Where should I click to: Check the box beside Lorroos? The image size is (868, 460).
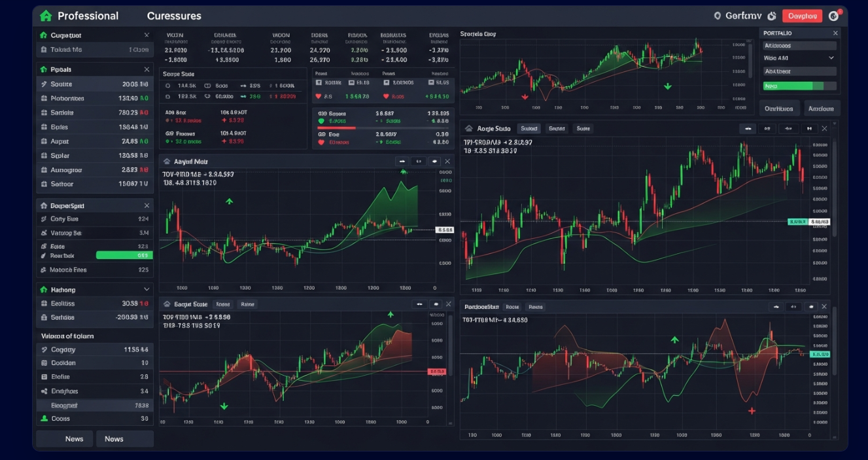click(386, 83)
